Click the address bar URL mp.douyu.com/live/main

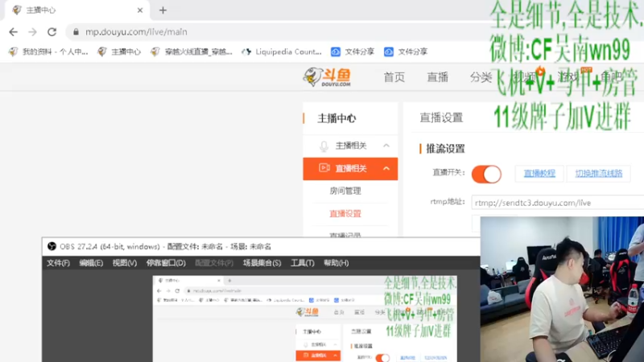(136, 31)
